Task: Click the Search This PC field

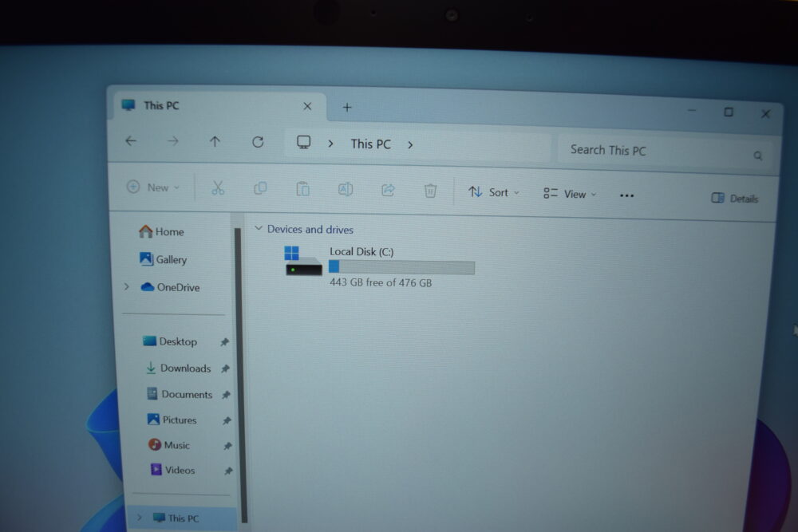Action: [x=666, y=151]
